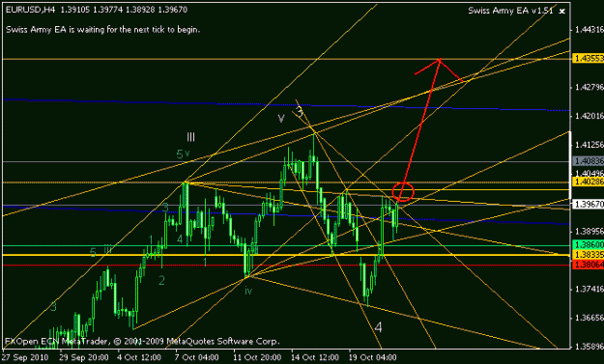Click the 1.41256 price scale label
This screenshot has width=604, height=364.
click(589, 144)
